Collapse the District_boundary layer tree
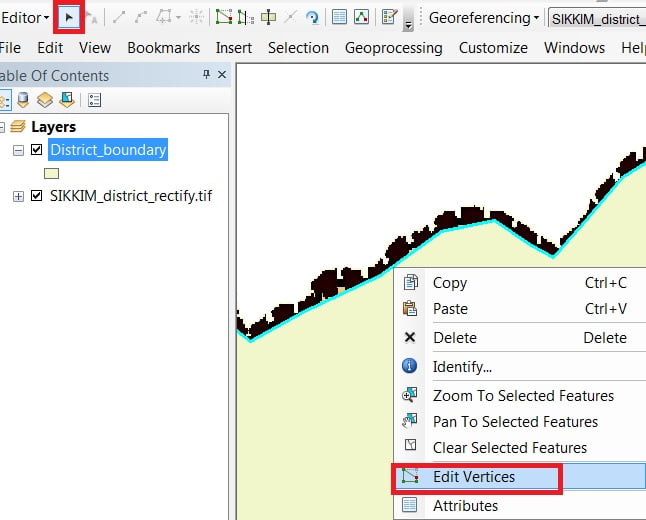 (x=18, y=150)
